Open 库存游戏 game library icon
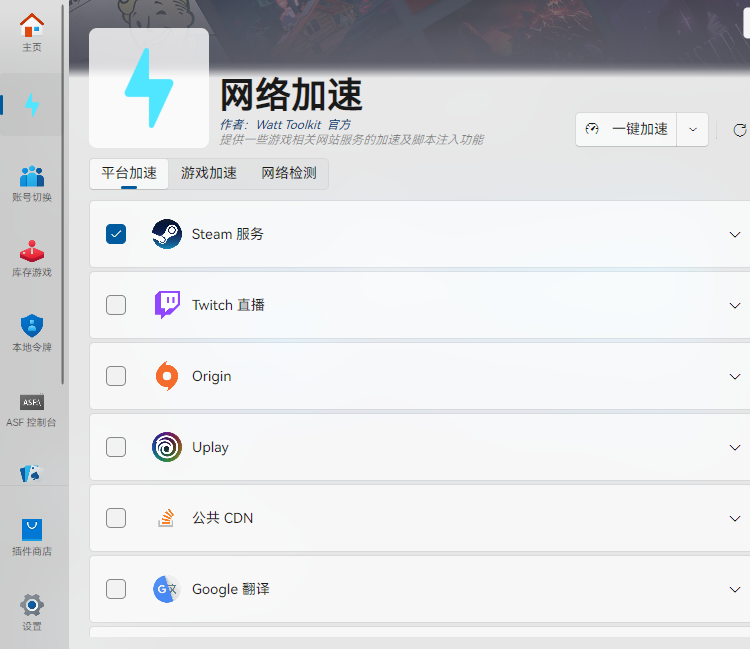Viewport: 750px width, 649px height. click(x=32, y=257)
